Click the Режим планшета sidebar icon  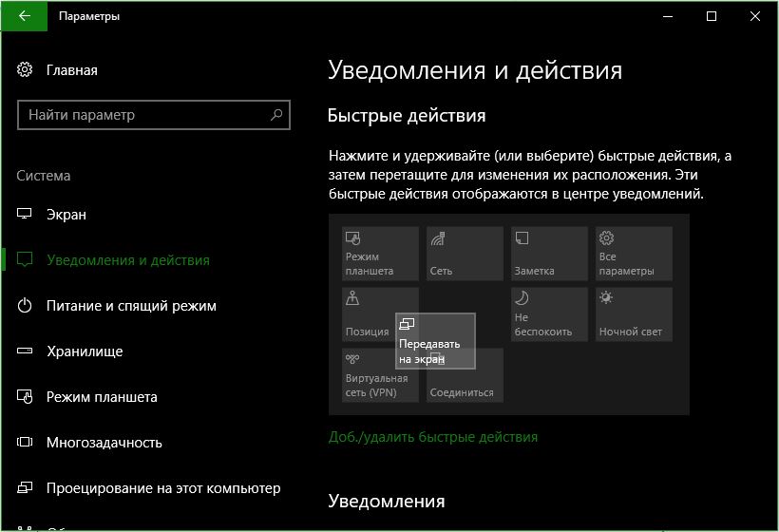coord(25,396)
